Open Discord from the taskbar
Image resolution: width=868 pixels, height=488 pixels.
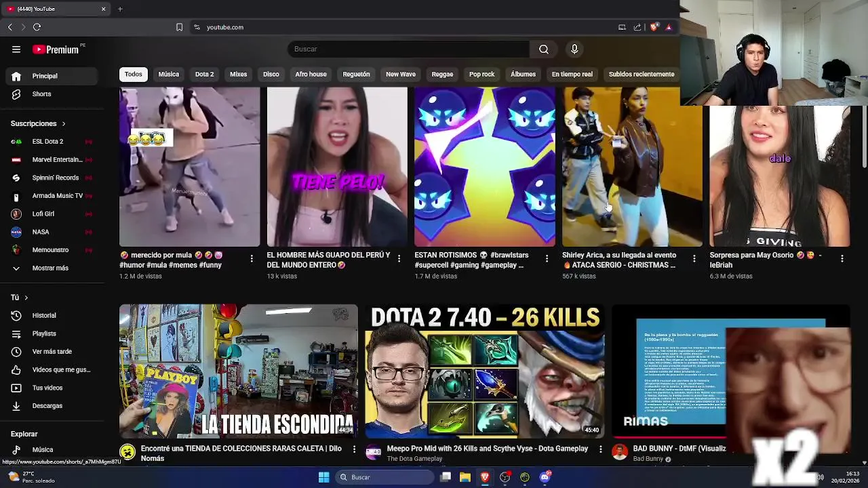[x=545, y=477]
